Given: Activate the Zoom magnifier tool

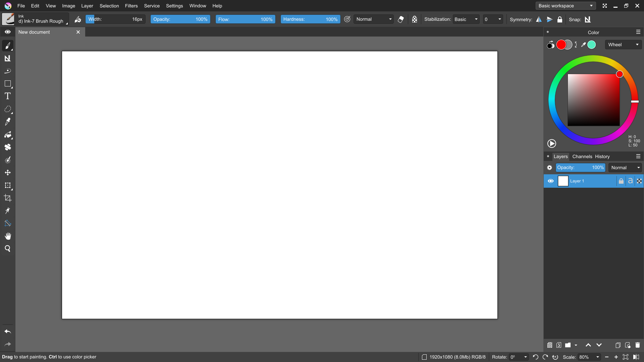Looking at the screenshot, I should tap(7, 249).
